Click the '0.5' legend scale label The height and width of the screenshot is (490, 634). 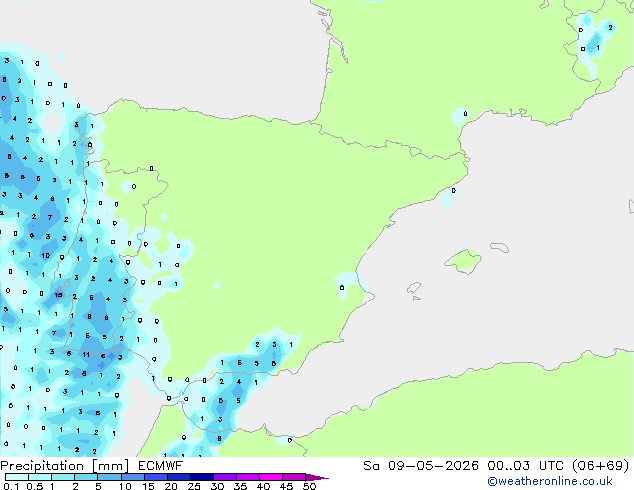(x=34, y=486)
